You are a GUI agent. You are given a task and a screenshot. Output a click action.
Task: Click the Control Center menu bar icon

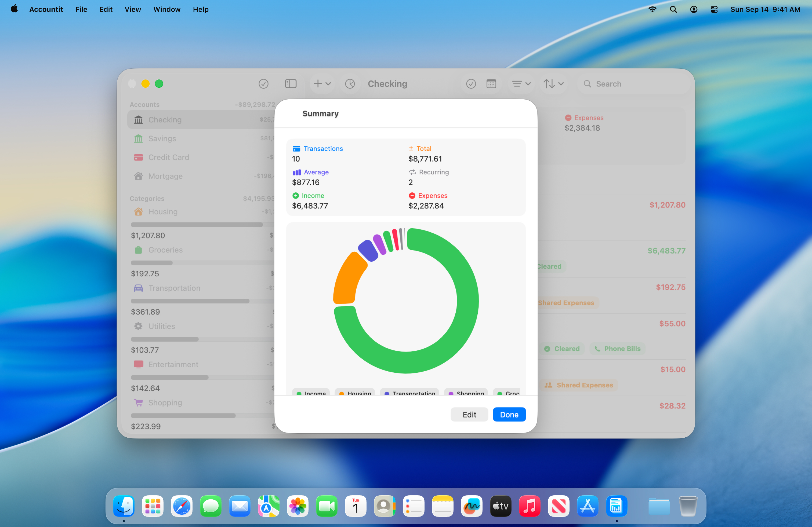click(x=714, y=9)
